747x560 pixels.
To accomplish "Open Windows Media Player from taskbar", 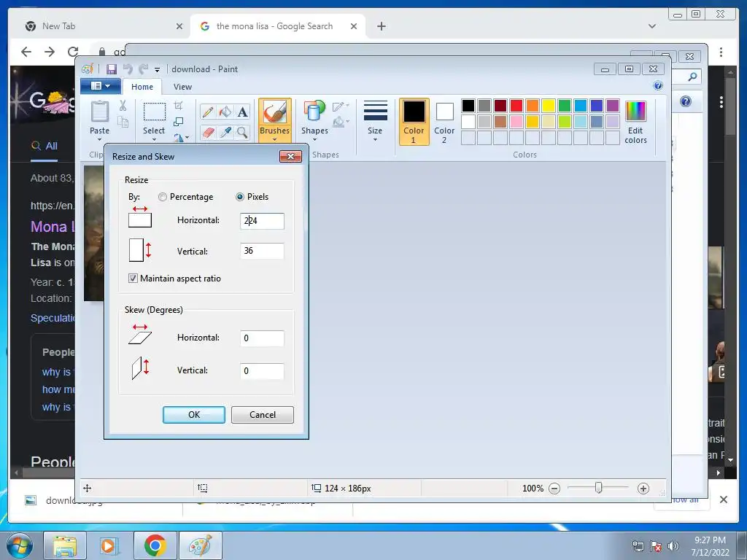I will (x=108, y=545).
